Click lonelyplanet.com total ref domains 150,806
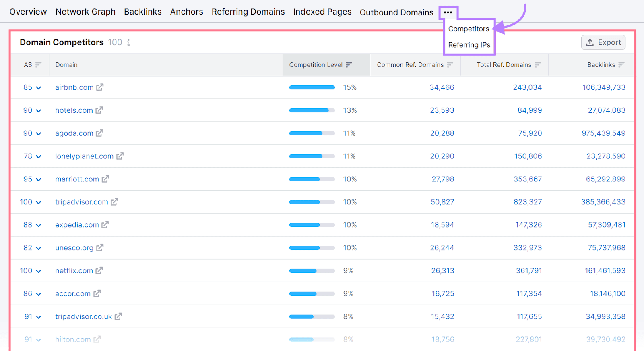644x351 pixels. click(528, 156)
